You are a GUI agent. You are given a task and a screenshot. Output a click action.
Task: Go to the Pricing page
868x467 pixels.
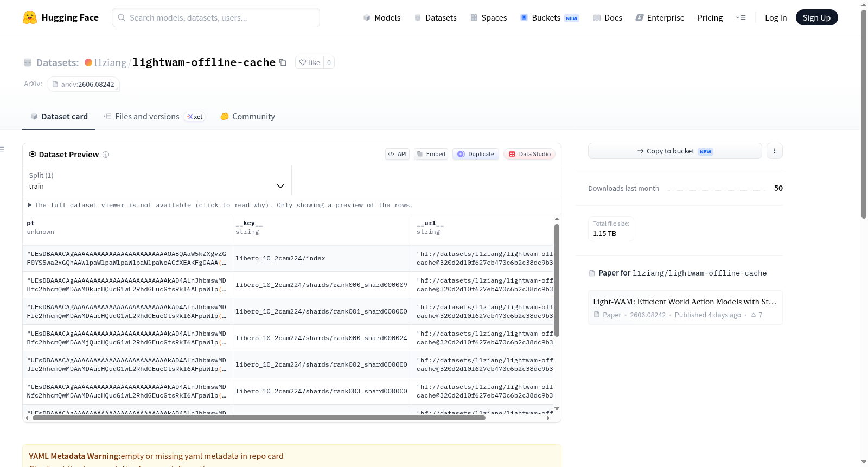point(710,18)
